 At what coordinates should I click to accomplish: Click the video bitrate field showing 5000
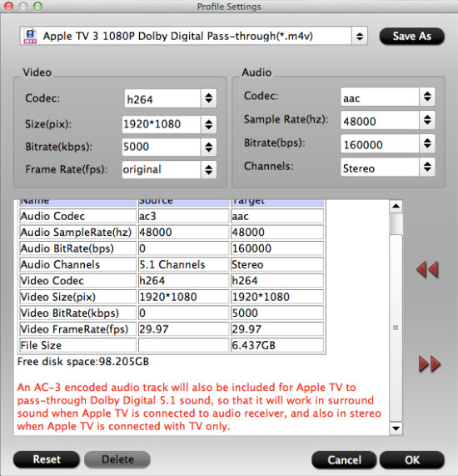click(x=162, y=147)
